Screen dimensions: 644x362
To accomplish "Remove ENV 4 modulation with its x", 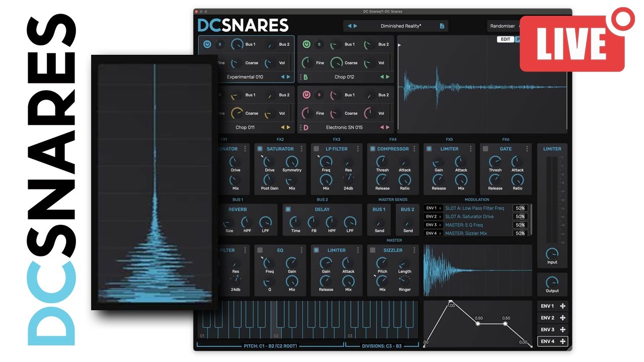I will point(440,233).
